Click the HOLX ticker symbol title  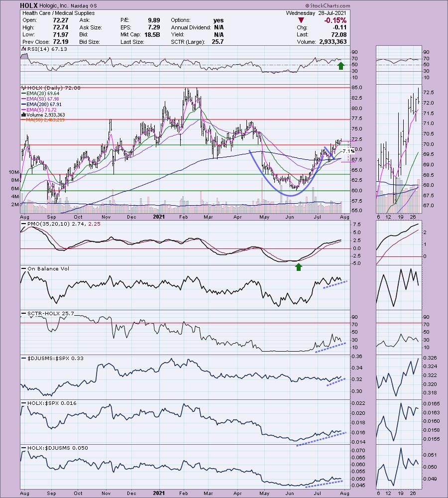[29, 5]
